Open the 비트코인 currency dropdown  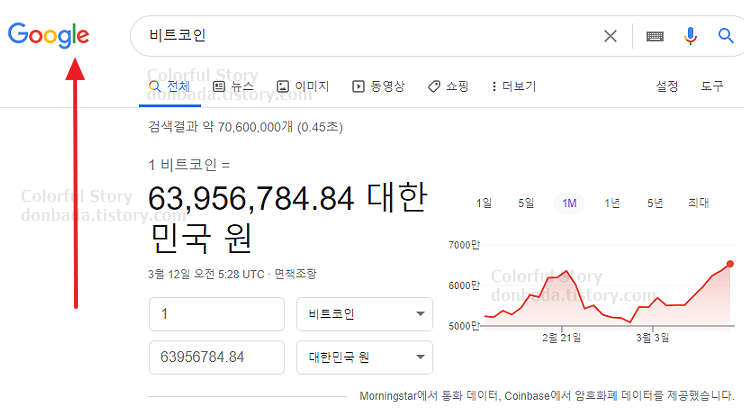click(x=364, y=314)
